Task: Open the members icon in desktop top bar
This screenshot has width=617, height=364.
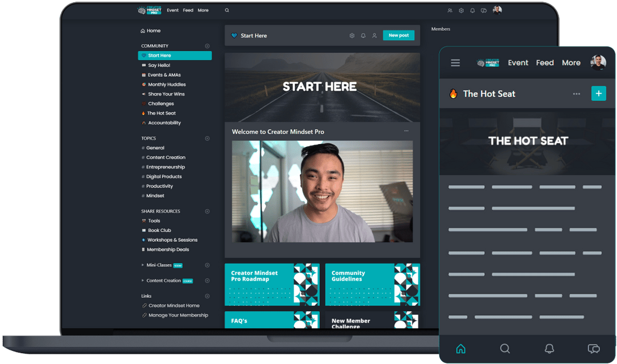Action: pos(450,10)
